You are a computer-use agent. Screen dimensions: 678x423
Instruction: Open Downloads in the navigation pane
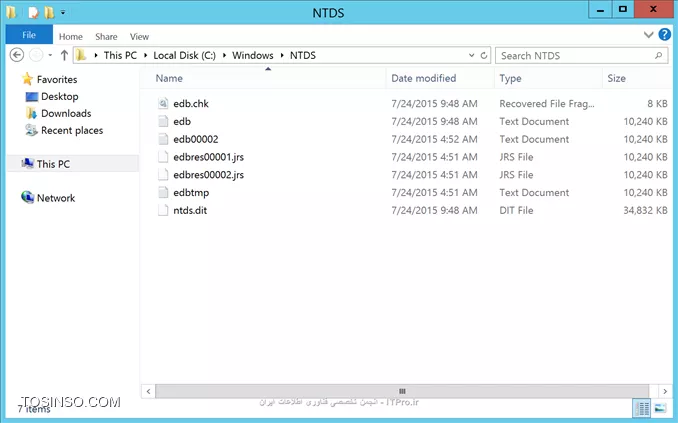66,113
